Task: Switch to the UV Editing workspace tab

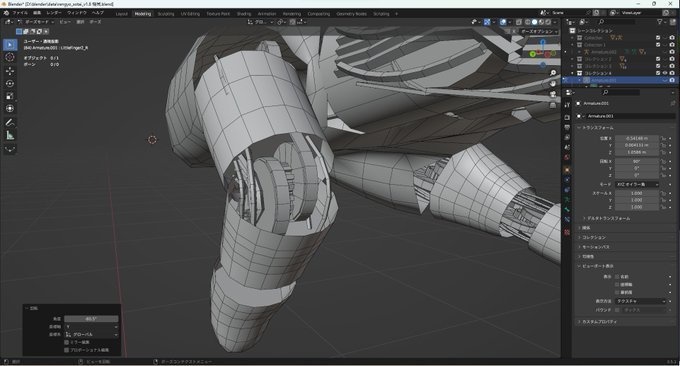Action: [190, 14]
